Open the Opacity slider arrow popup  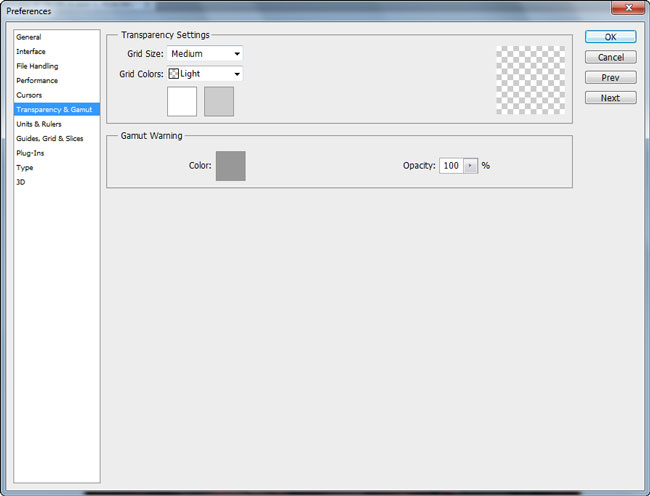coord(471,166)
